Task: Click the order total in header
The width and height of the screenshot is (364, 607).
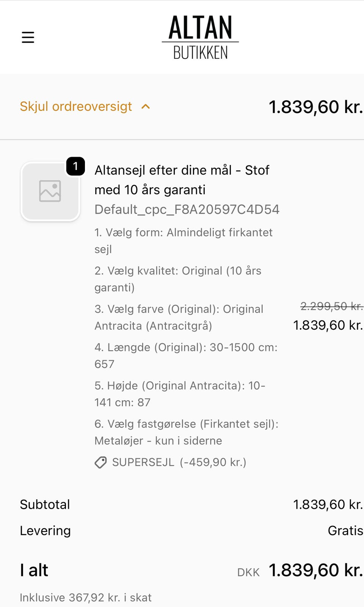Action: click(315, 107)
